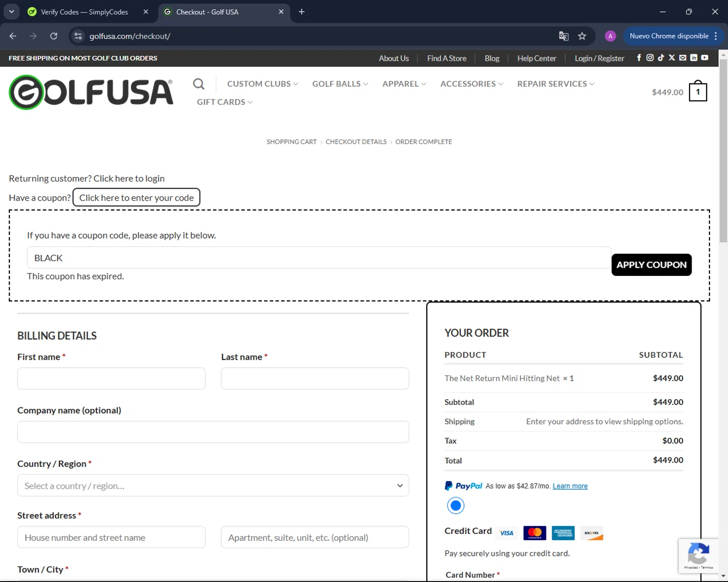Reload the checkout page

[x=54, y=36]
